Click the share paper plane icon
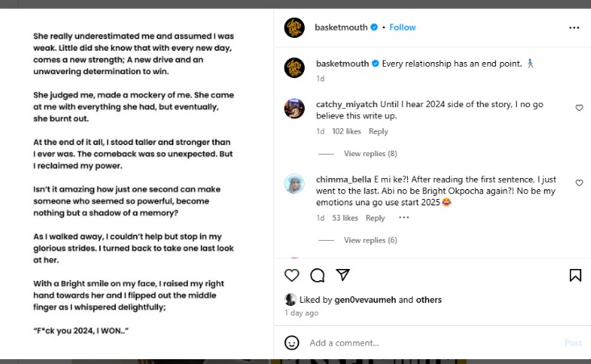This screenshot has width=591, height=364. tap(343, 275)
